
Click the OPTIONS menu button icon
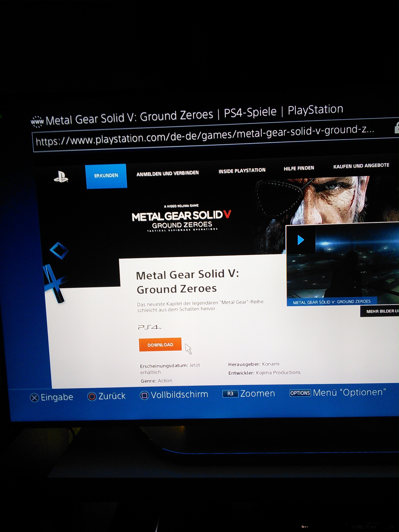point(300,393)
